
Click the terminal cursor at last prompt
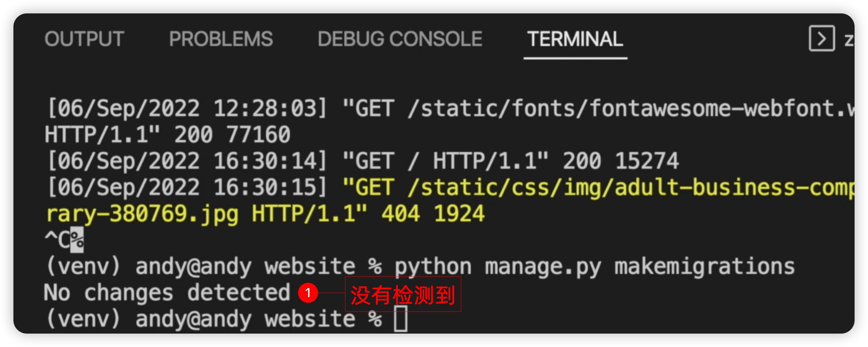tap(401, 318)
